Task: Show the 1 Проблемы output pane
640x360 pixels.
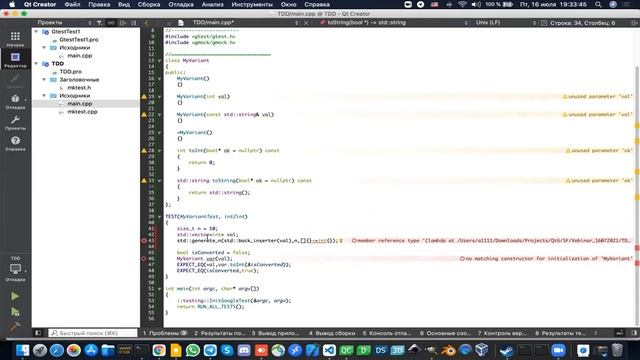Action: point(165,333)
